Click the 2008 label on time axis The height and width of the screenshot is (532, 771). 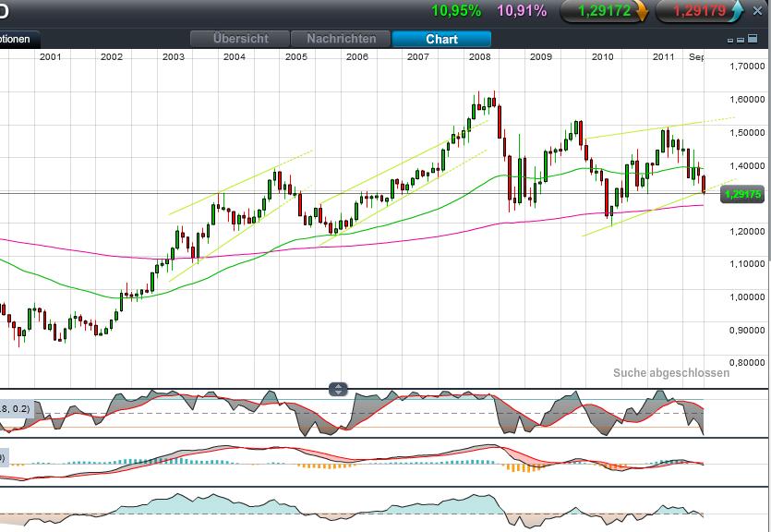click(x=479, y=57)
